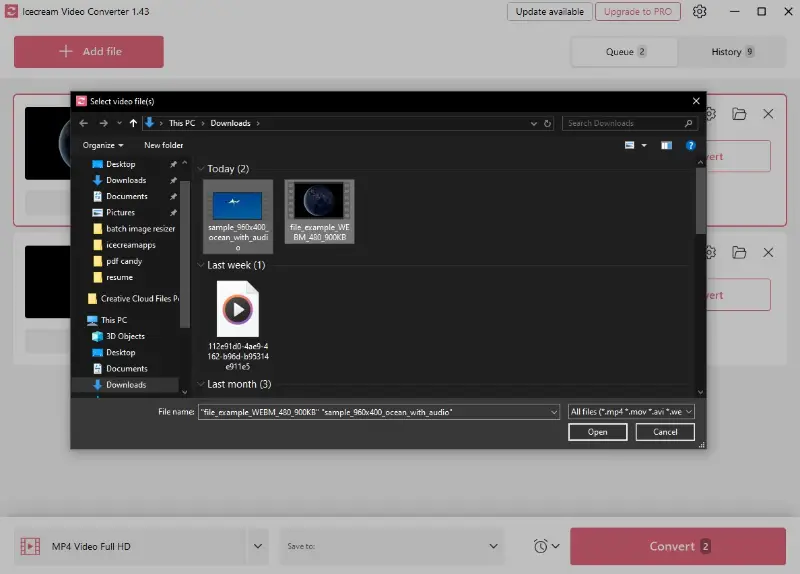Viewport: 800px width, 574px height.
Task: Click the Add file button
Action: [x=89, y=52]
